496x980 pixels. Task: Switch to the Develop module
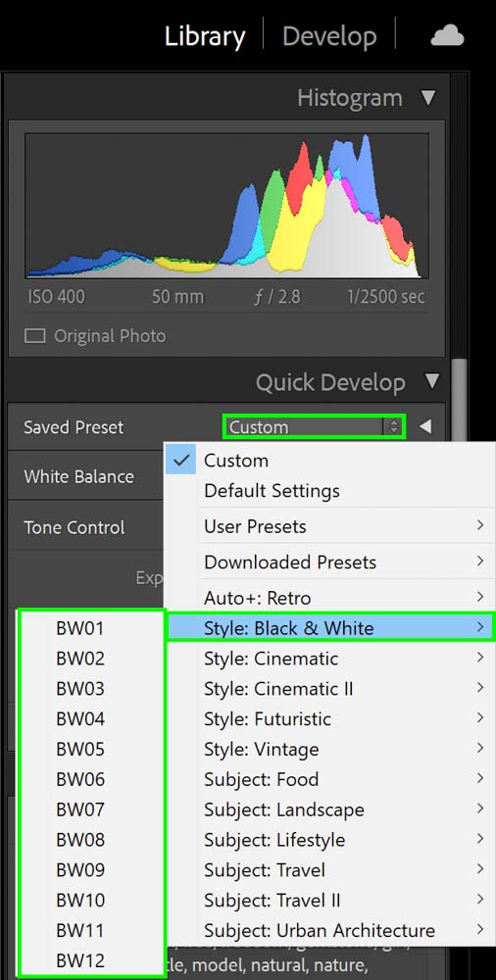coord(329,36)
